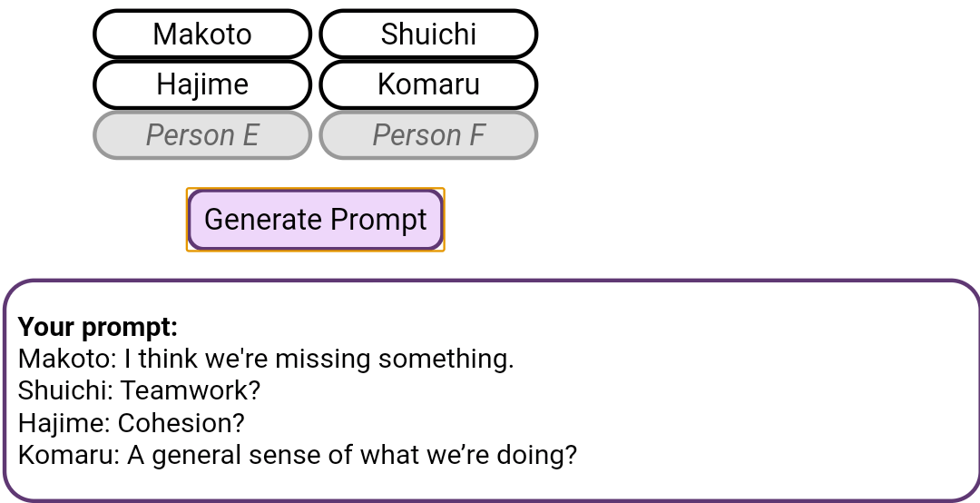
Task: Click the Makoto name field
Action: 202,35
